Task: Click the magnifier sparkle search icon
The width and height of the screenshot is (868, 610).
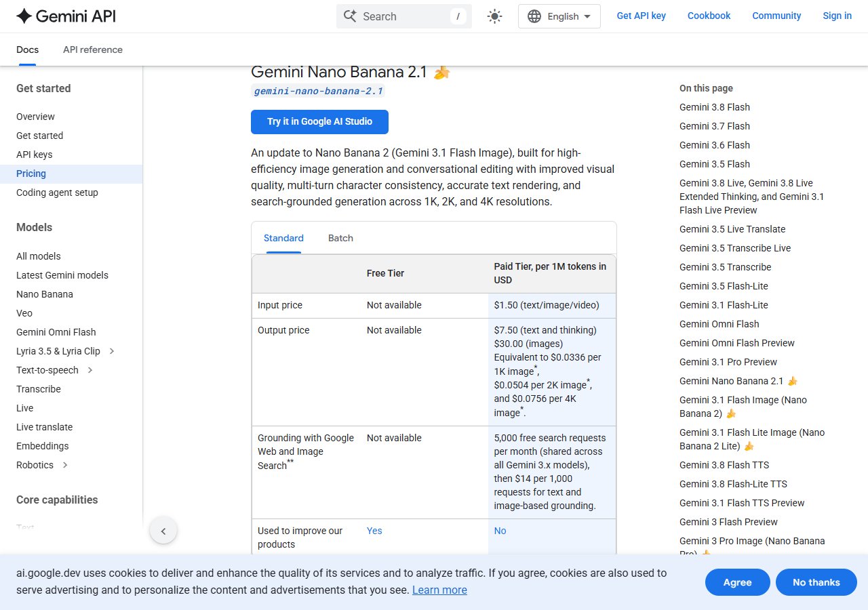Action: point(350,16)
